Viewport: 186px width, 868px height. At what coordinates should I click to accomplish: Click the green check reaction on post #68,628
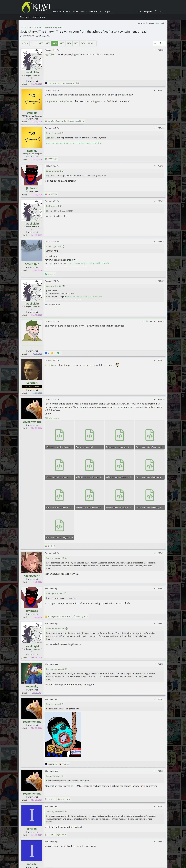(x=58, y=353)
